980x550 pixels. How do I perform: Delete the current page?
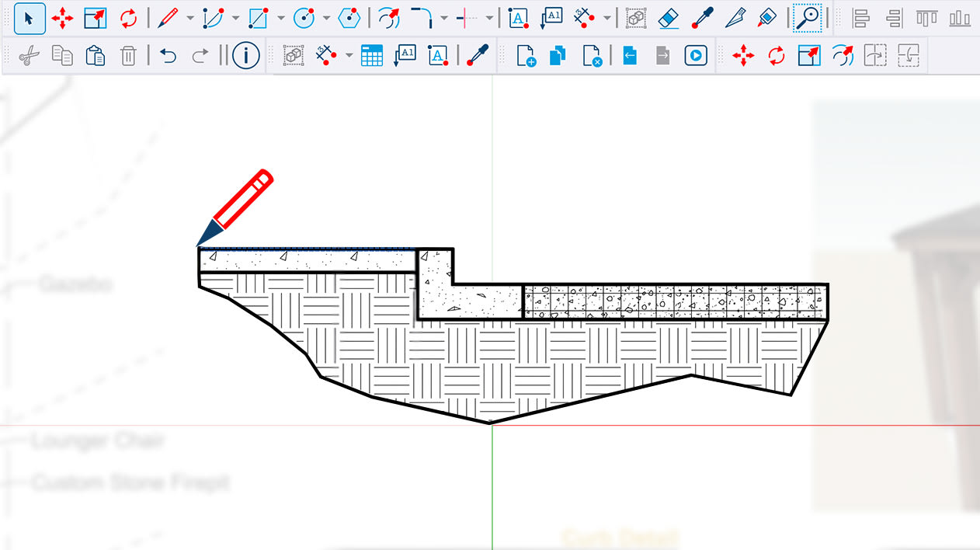point(592,56)
